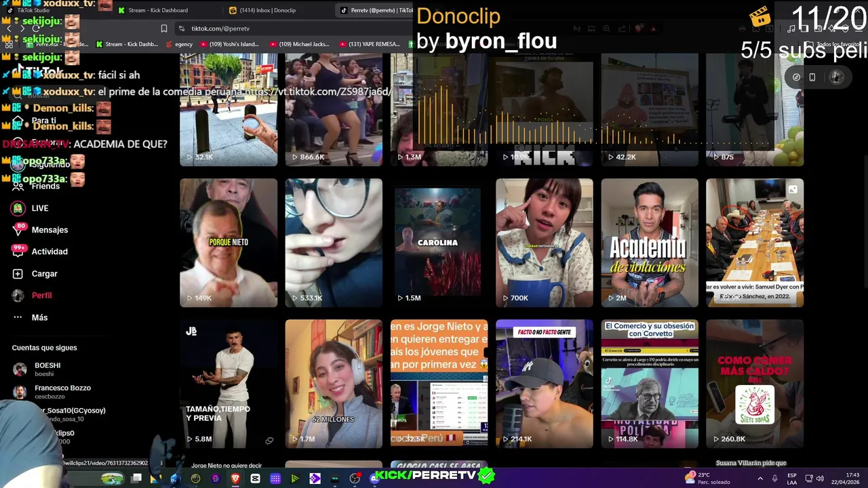Click the Perfil avatar icon
The image size is (868, 488).
[18, 296]
